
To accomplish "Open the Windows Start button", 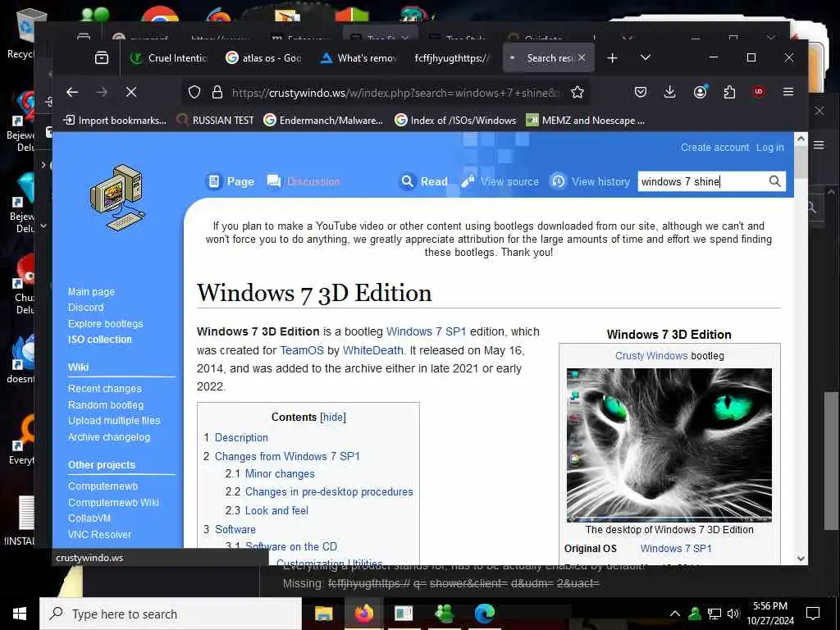I will (x=20, y=614).
